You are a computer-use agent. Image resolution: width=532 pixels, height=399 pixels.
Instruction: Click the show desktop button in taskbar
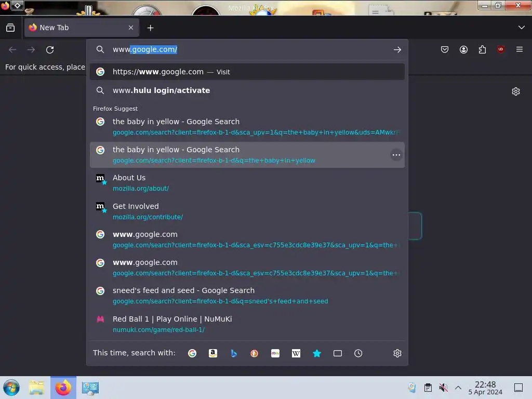point(518,388)
